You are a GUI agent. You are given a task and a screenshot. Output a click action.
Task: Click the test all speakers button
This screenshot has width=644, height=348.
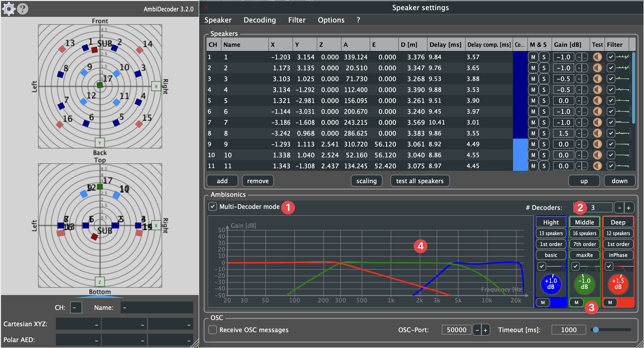[x=420, y=181]
